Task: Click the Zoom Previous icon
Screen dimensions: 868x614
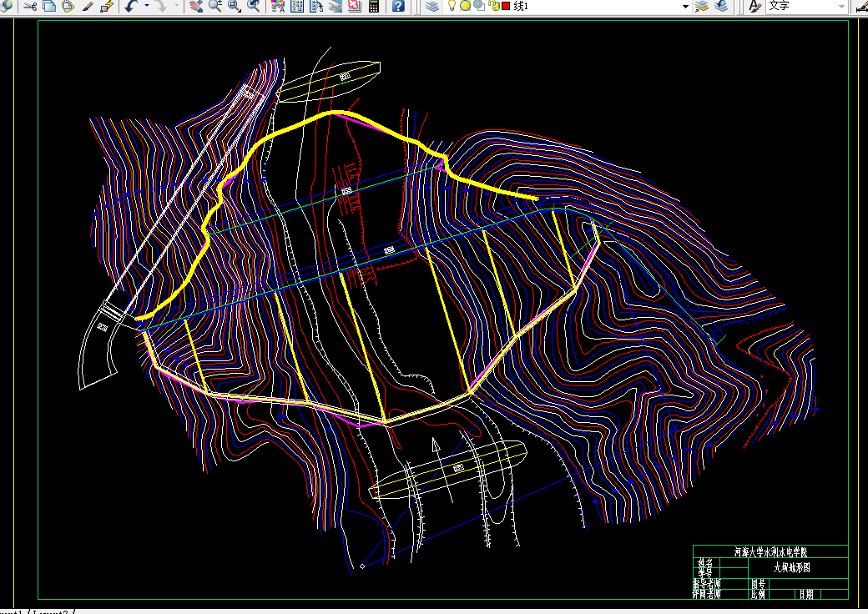Action: [x=254, y=6]
